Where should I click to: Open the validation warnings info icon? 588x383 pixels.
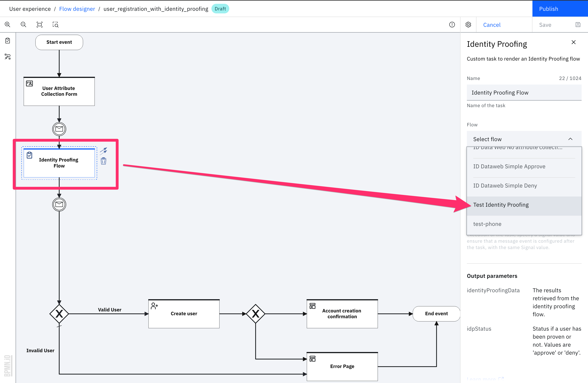(x=452, y=24)
